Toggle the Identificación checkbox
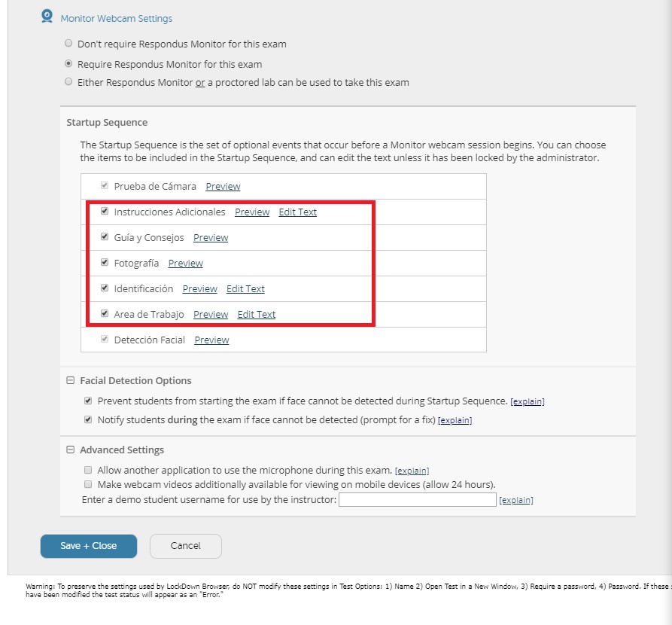Image resolution: width=672 pixels, height=625 pixels. click(x=105, y=288)
